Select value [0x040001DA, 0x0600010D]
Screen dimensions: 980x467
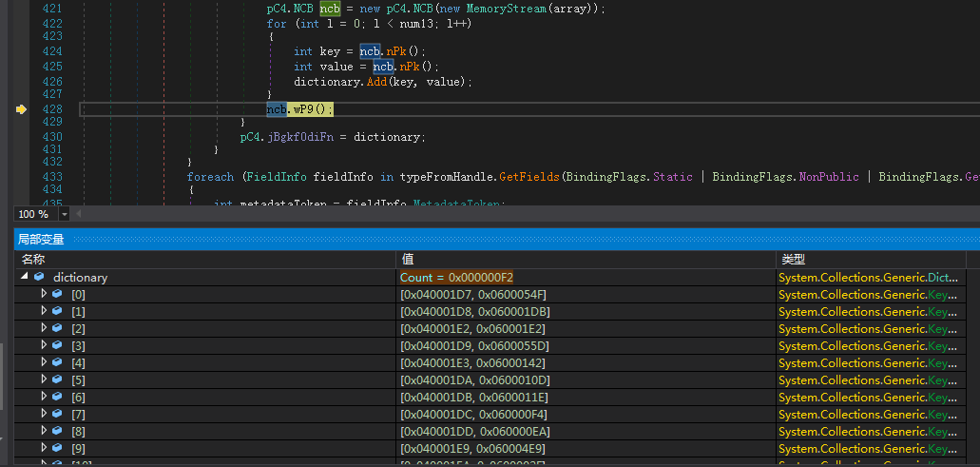tap(475, 380)
